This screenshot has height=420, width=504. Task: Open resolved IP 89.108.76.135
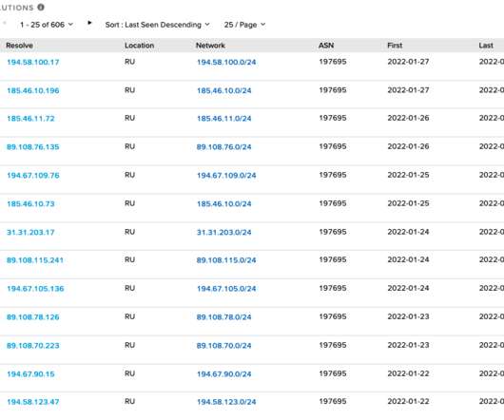(x=33, y=147)
